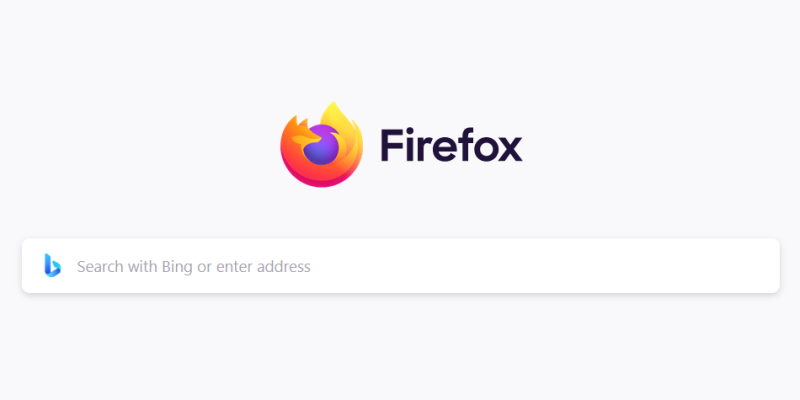Click the letter 'x' in Firefox wordmark
The height and width of the screenshot is (400, 800).
508,149
